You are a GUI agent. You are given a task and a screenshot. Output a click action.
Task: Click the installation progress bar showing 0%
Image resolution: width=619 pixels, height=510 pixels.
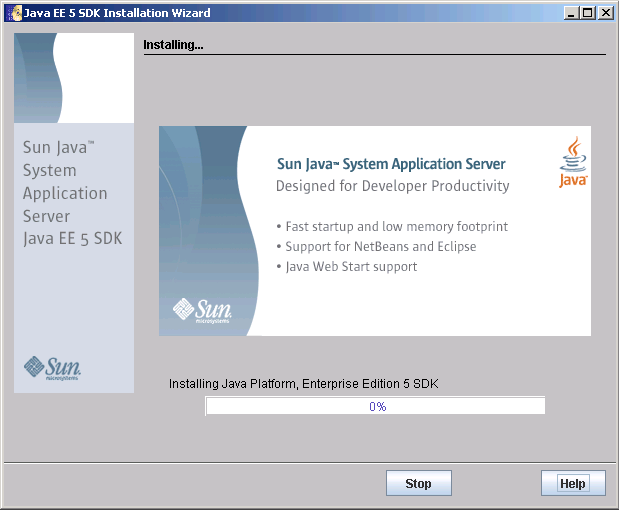click(x=375, y=406)
